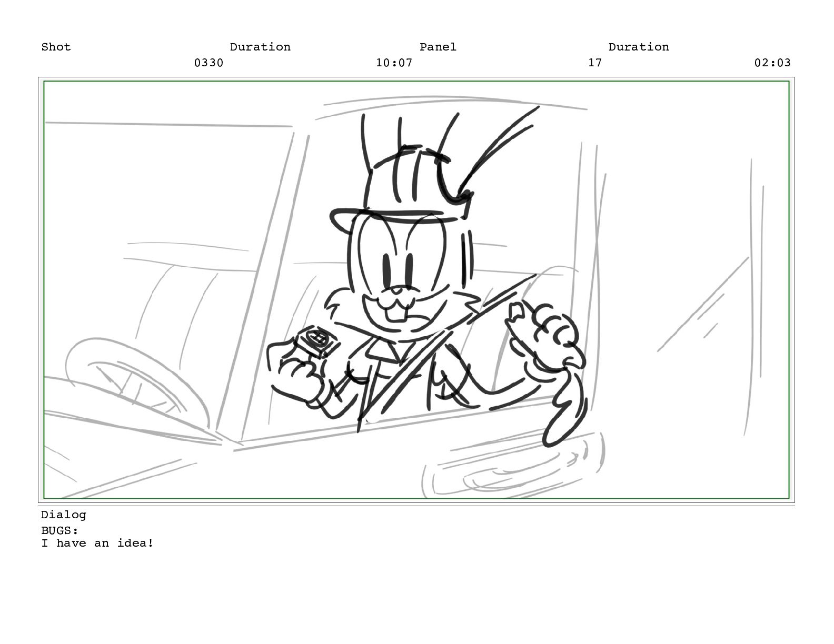Click the Shot label
The height and width of the screenshot is (644, 834).
pos(56,47)
